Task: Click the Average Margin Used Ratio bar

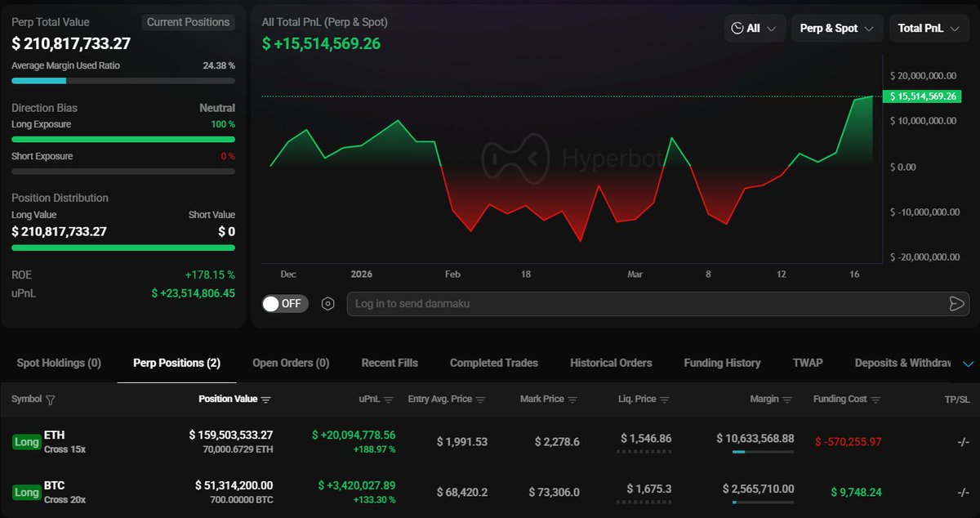Action: click(x=122, y=81)
